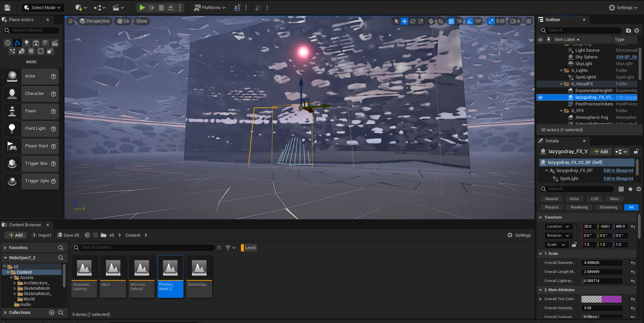Toggle the Outliner pin column header

point(549,40)
